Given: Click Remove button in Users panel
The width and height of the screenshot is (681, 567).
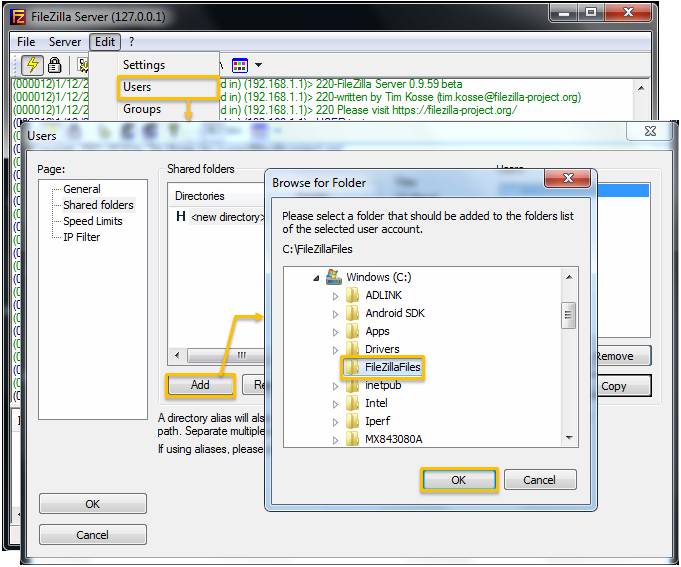Looking at the screenshot, I should coord(624,356).
